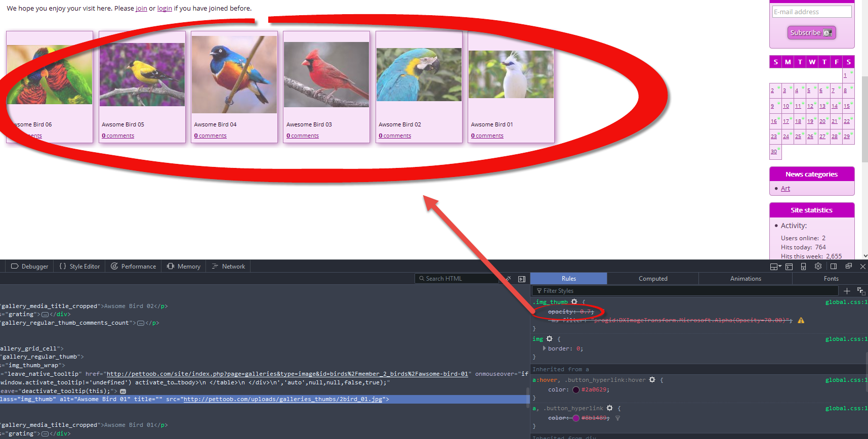This screenshot has width=868, height=439.
Task: Add a new CSS rule
Action: (847, 291)
